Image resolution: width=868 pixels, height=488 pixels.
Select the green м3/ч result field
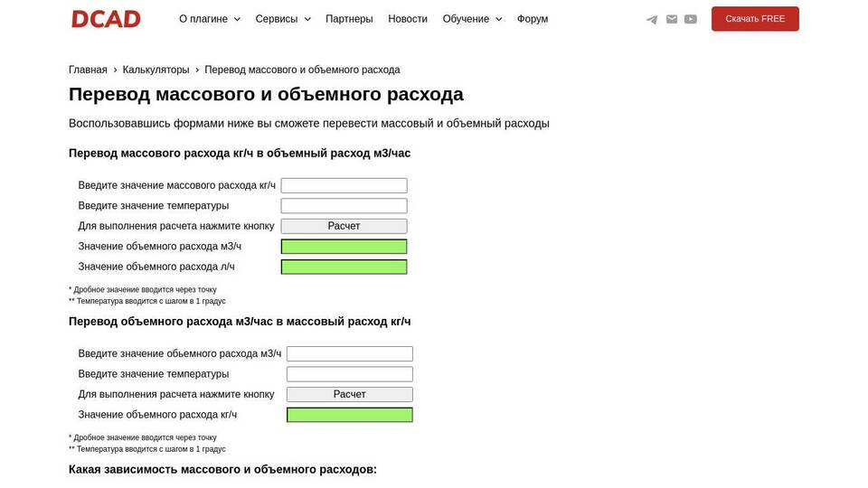pyautogui.click(x=344, y=246)
